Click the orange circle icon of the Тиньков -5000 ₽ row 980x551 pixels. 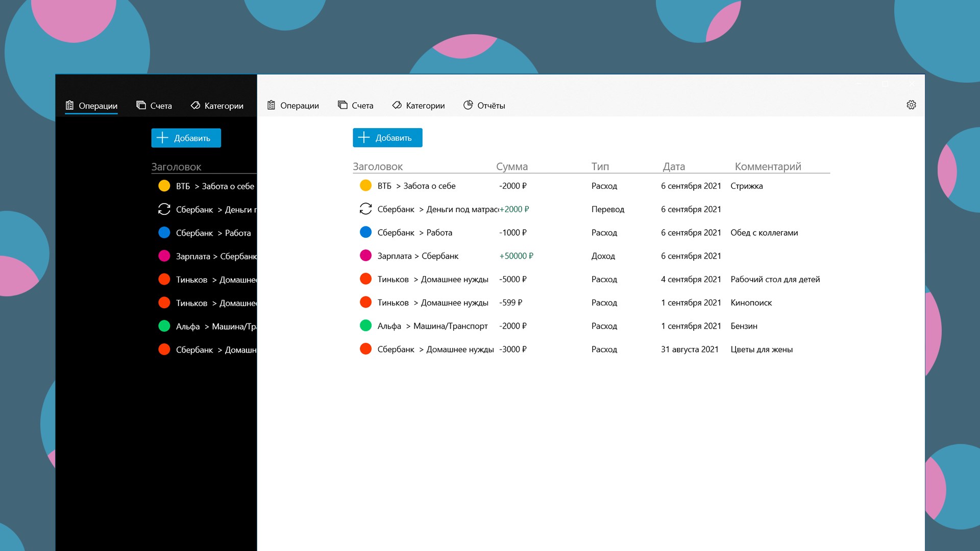tap(365, 279)
